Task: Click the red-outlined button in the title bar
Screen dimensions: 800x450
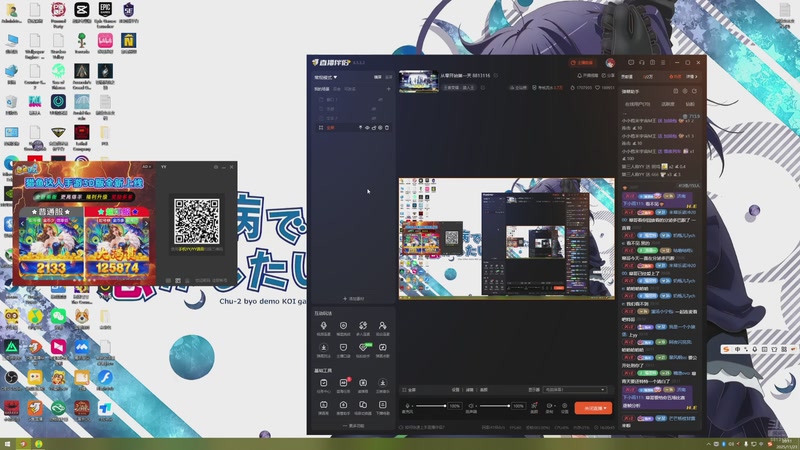Action: [x=582, y=63]
